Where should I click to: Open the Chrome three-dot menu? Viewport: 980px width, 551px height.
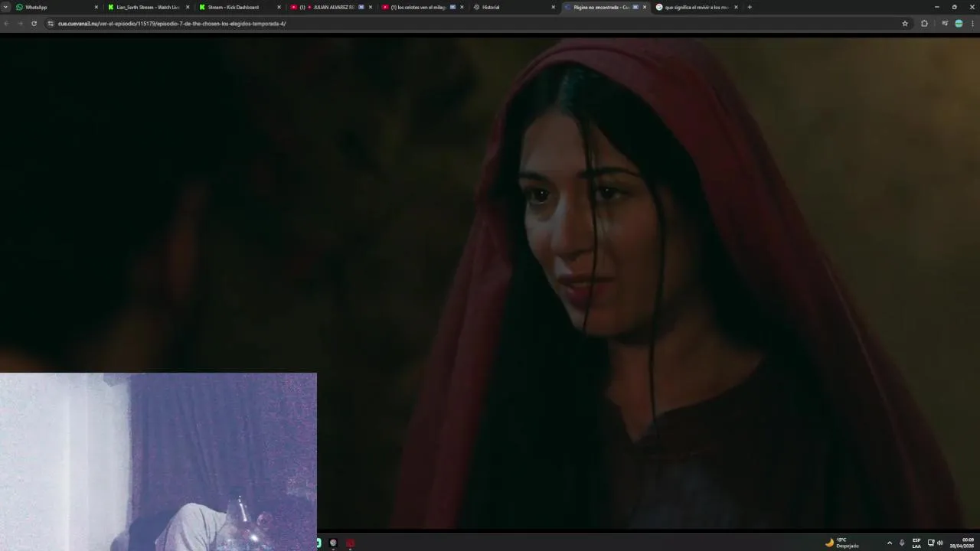972,24
